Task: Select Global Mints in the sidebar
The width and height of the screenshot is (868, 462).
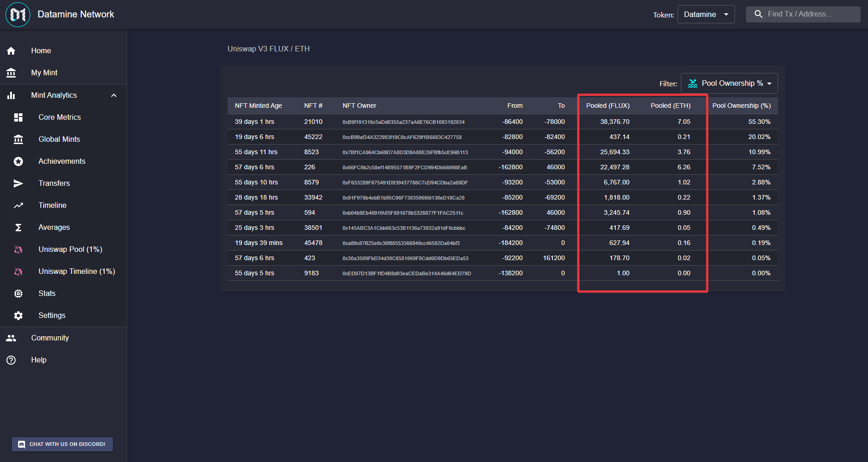Action: 63,139
